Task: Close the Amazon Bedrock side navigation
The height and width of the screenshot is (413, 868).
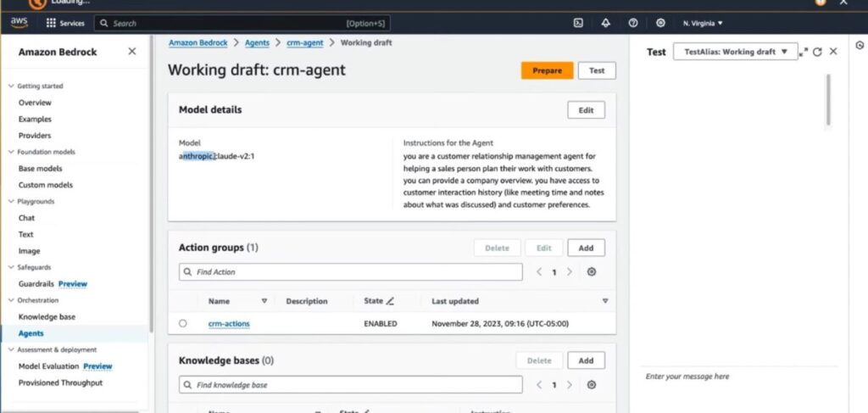Action: point(131,52)
